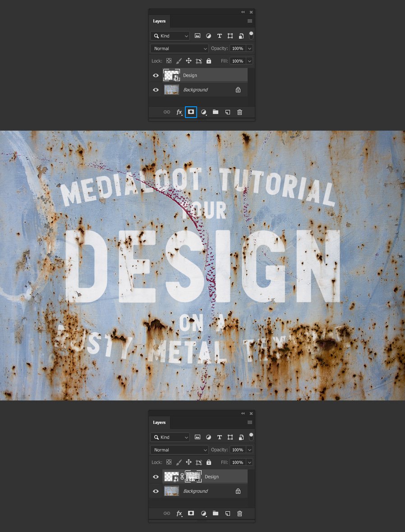The width and height of the screenshot is (405, 532).
Task: Toggle layer filtering switch in the top Layers panel
Action: click(x=251, y=35)
